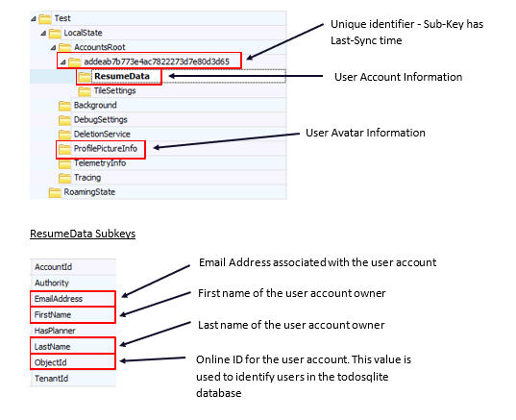The height and width of the screenshot is (420, 516).
Task: Select the DeletionService key
Action: click(x=102, y=135)
